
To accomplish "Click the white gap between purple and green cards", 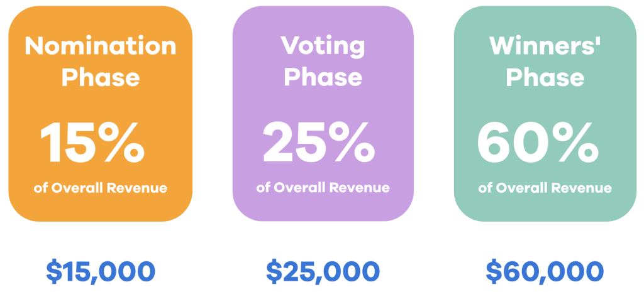I will (x=434, y=113).
